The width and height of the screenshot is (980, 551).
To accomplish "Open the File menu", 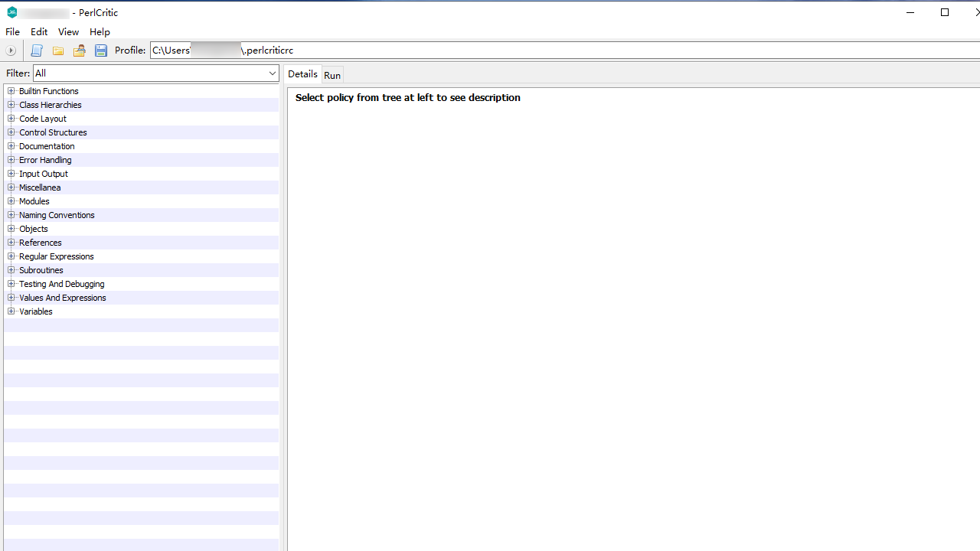I will pos(12,32).
